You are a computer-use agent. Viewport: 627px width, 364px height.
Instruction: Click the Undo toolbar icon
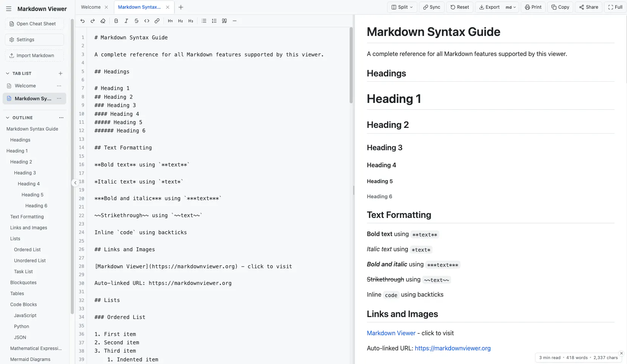82,21
